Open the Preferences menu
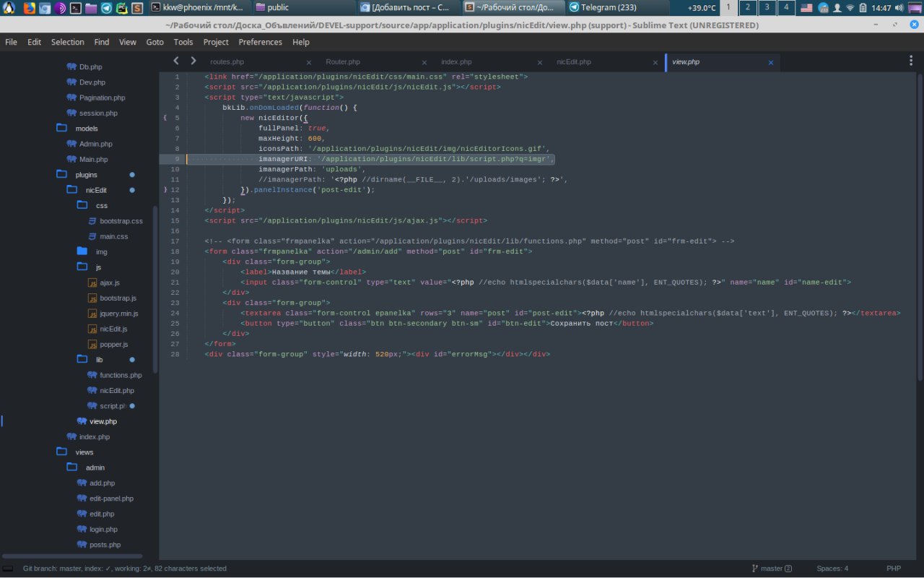The image size is (924, 578). (260, 42)
